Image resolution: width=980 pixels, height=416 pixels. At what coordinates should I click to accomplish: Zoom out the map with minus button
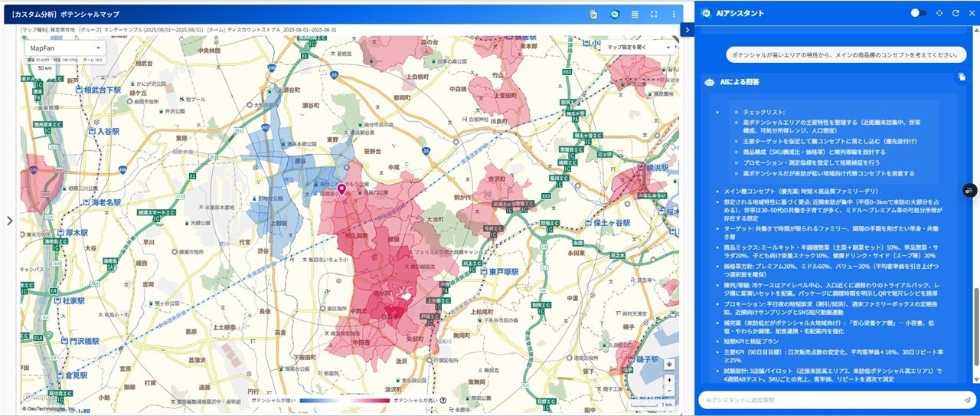pos(670,391)
